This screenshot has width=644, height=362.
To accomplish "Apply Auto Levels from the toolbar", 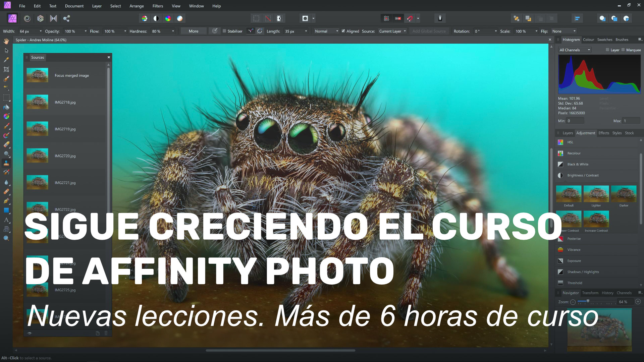I will 144,18.
